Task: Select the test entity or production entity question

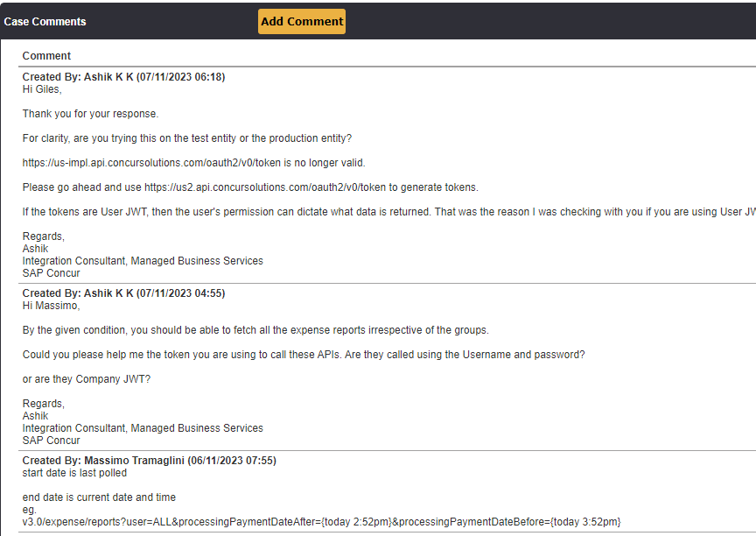Action: (187, 138)
